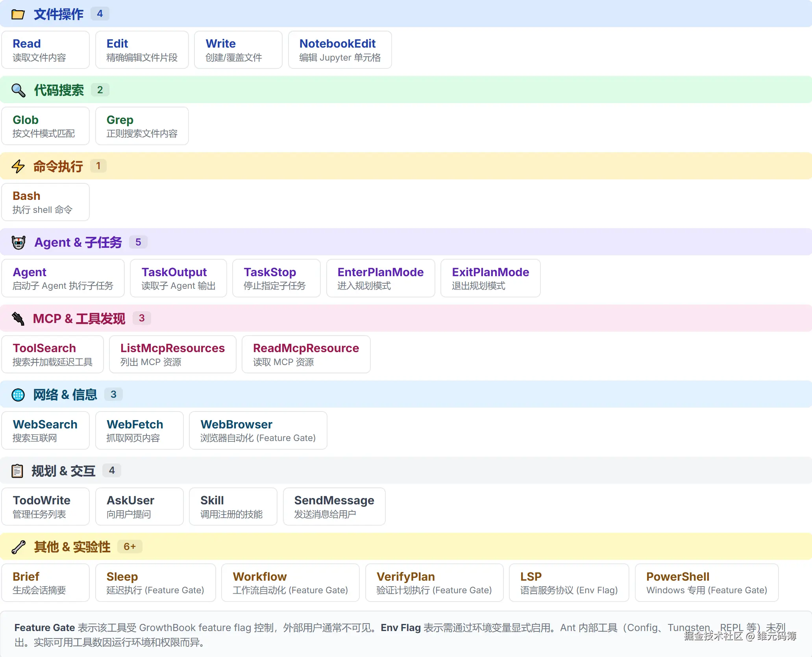Click the count badge 5 on Agent section
The width and height of the screenshot is (812, 657).
(138, 242)
